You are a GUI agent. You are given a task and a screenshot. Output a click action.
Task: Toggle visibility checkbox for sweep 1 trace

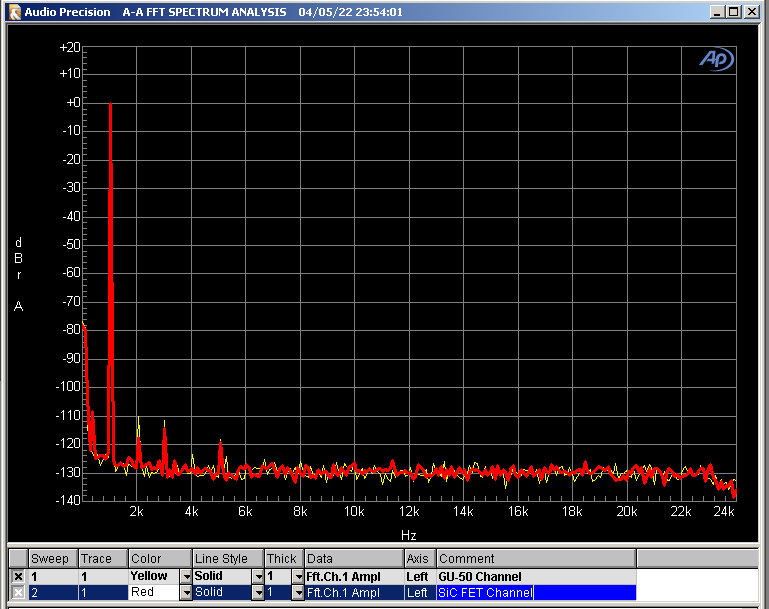point(18,577)
